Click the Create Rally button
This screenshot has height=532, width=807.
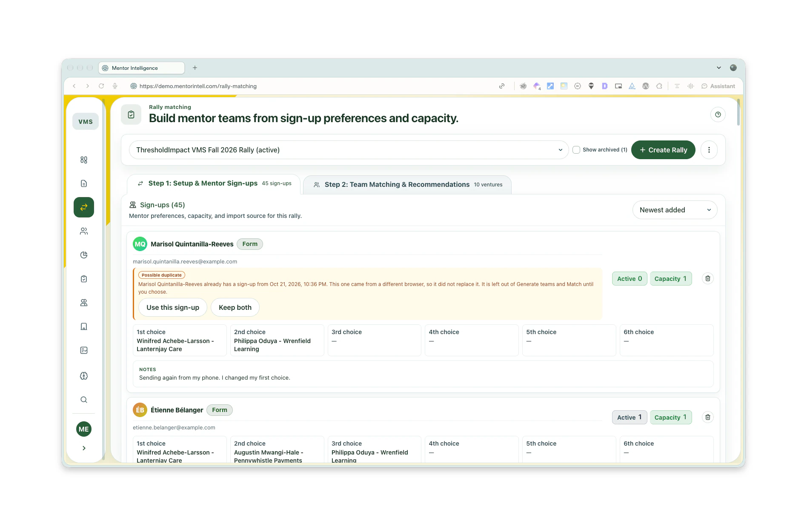[663, 150]
